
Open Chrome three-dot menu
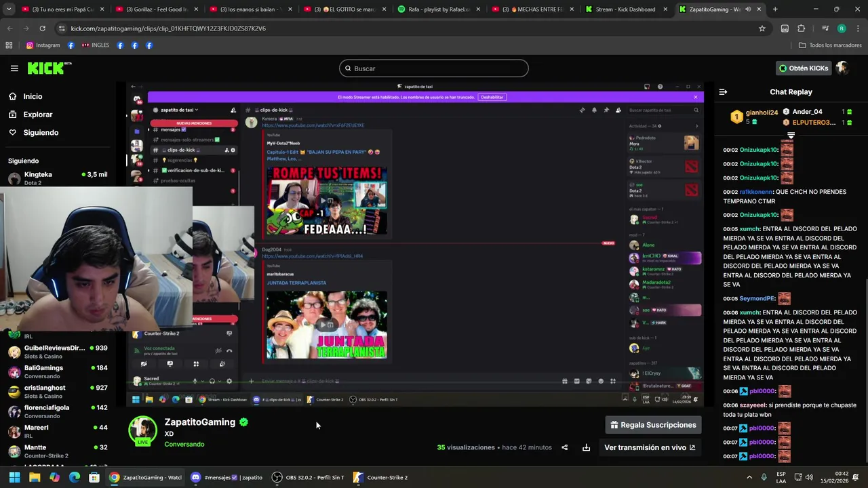coord(858,28)
